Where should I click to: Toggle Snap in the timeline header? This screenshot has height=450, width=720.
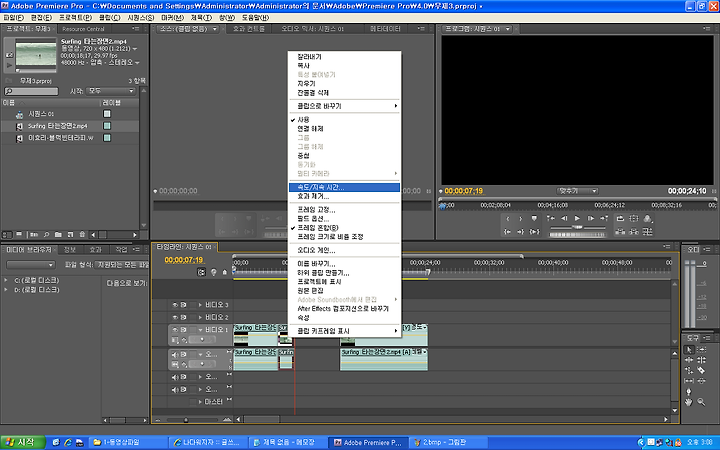coord(201,272)
